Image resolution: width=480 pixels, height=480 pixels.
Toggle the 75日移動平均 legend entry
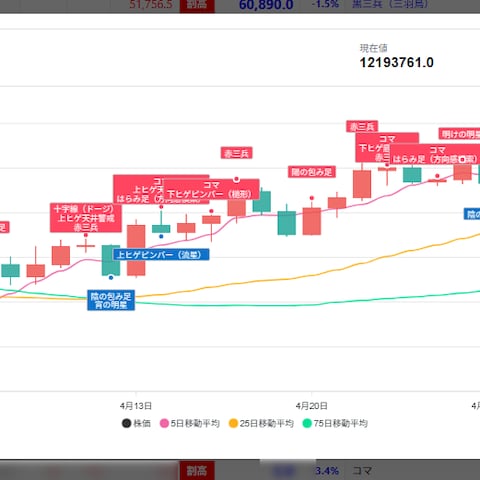(x=335, y=423)
